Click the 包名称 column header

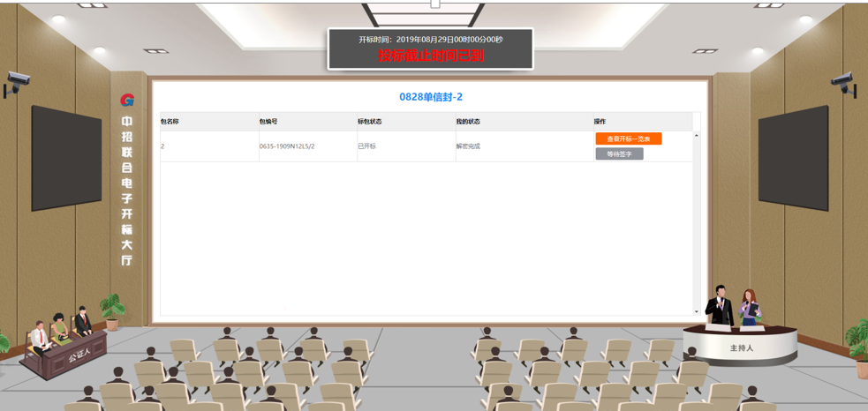170,122
